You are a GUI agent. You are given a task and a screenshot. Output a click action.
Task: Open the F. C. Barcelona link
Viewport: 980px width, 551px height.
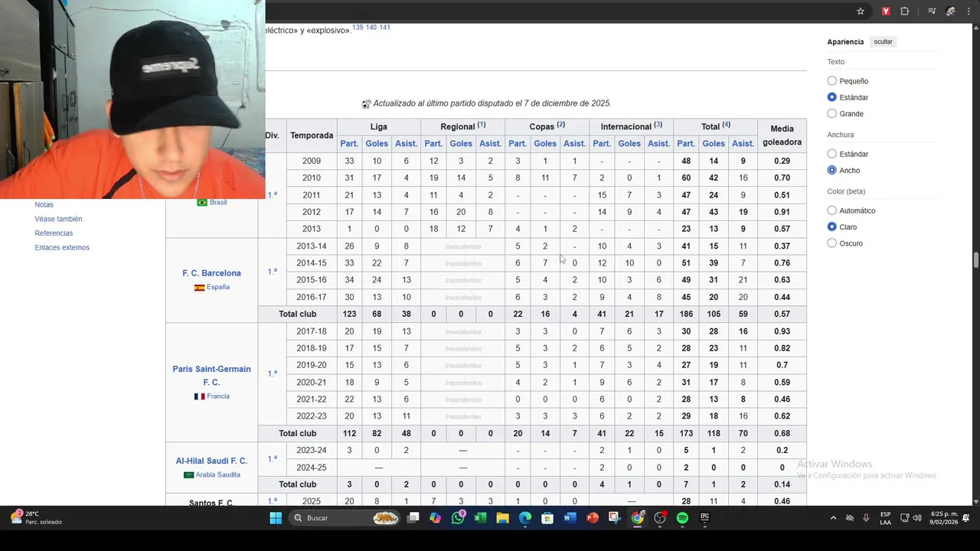tap(211, 273)
